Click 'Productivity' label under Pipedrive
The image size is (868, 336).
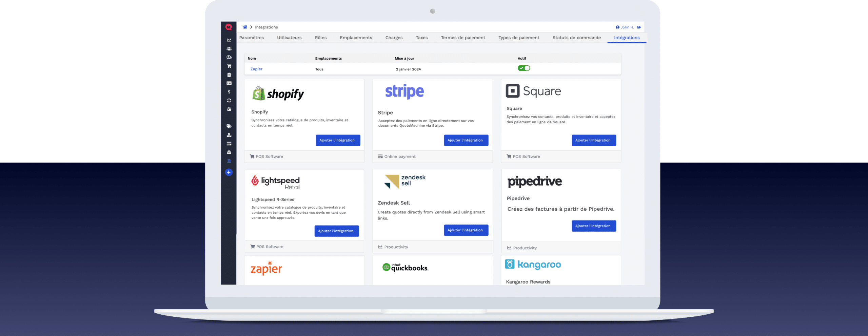point(525,248)
